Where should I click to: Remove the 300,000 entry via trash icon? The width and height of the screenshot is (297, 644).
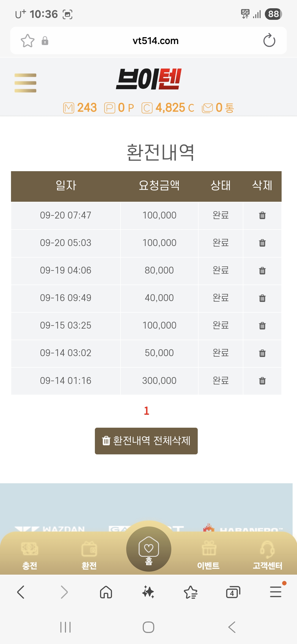pyautogui.click(x=262, y=381)
